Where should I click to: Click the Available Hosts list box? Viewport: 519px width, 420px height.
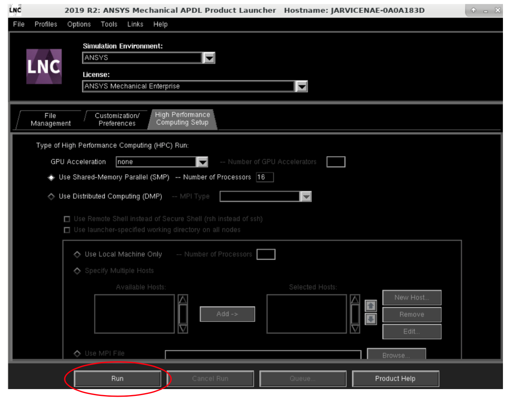(134, 314)
